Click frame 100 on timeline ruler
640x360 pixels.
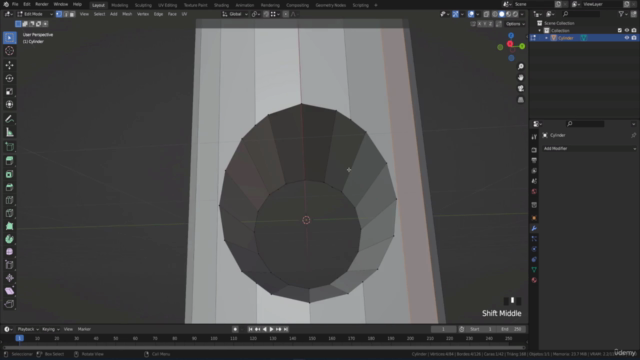coord(213,338)
